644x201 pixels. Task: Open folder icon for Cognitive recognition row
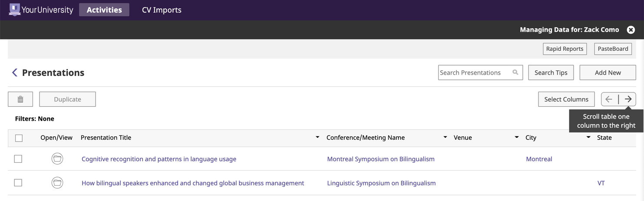coord(57,159)
